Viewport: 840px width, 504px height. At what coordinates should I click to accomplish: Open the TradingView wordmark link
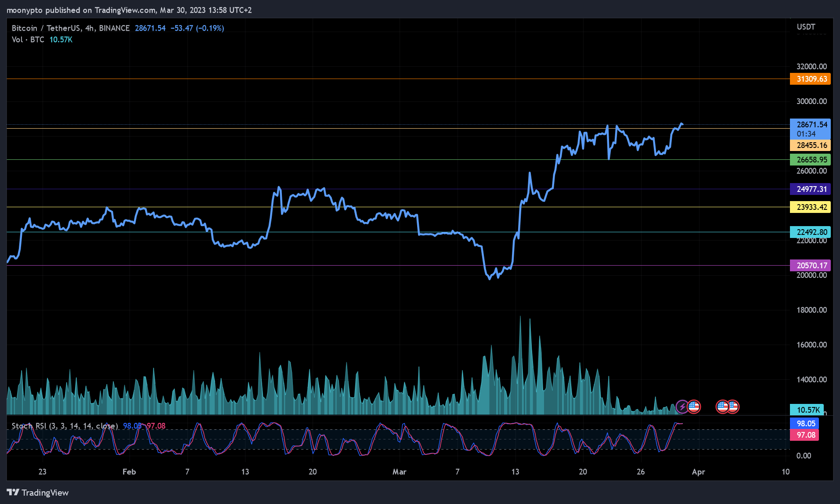point(45,493)
